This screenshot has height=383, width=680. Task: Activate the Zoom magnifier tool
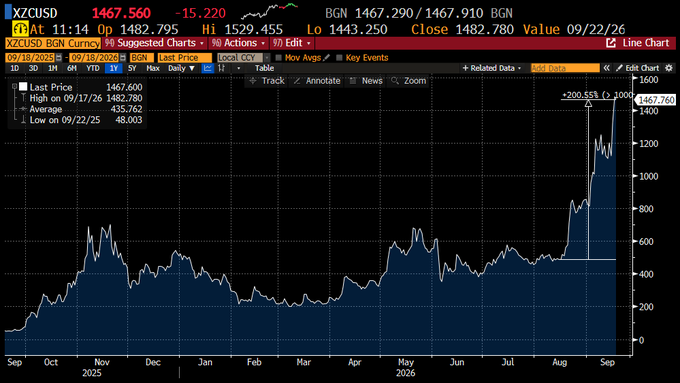[409, 81]
